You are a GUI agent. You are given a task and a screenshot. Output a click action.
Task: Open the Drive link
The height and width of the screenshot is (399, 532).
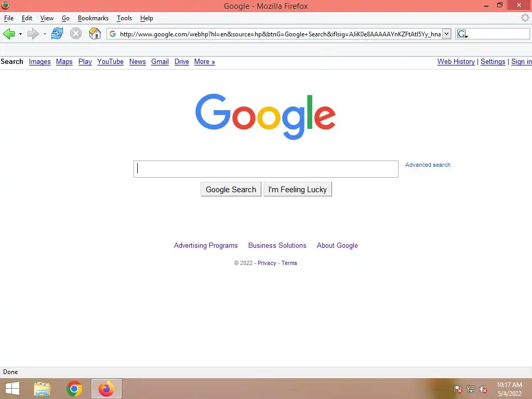click(181, 61)
